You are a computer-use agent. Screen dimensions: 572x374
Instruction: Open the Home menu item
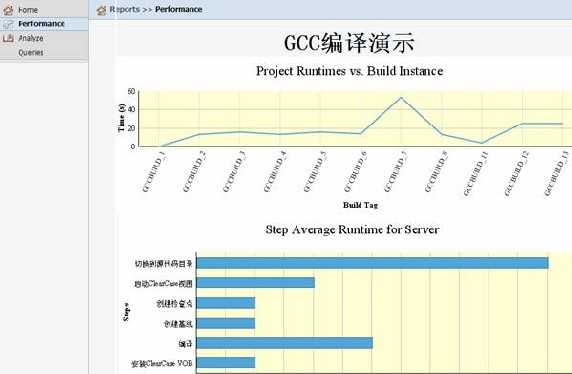pyautogui.click(x=28, y=10)
